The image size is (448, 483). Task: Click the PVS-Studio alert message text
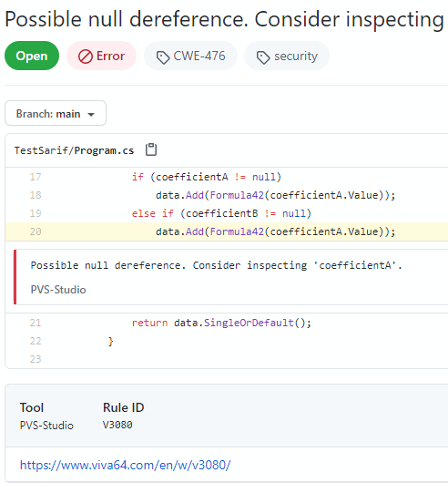tap(217, 265)
